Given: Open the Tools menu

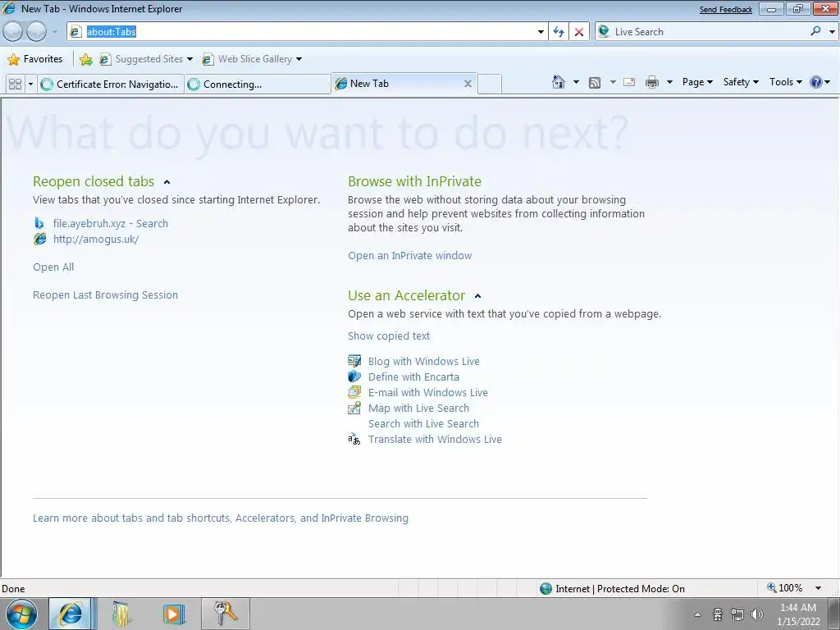Looking at the screenshot, I should tap(785, 82).
